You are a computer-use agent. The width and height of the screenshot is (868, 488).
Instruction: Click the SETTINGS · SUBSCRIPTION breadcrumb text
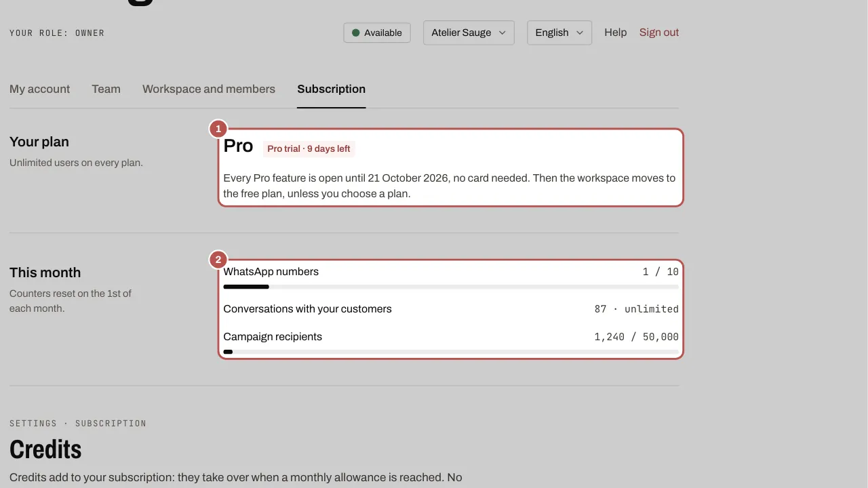pos(78,423)
